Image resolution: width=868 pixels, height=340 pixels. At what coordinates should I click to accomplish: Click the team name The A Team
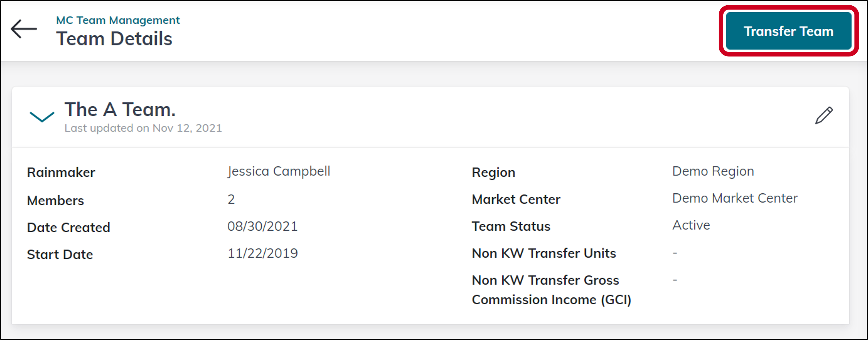[x=119, y=109]
